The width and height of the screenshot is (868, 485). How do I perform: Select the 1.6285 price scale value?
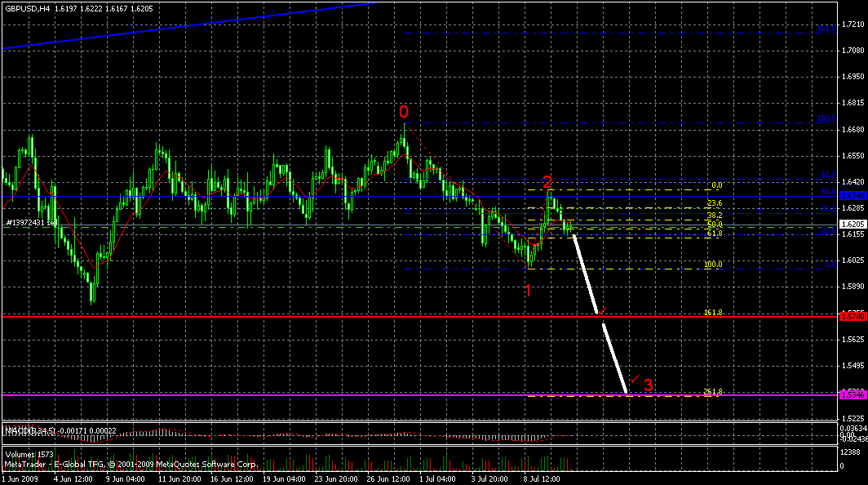click(853, 208)
